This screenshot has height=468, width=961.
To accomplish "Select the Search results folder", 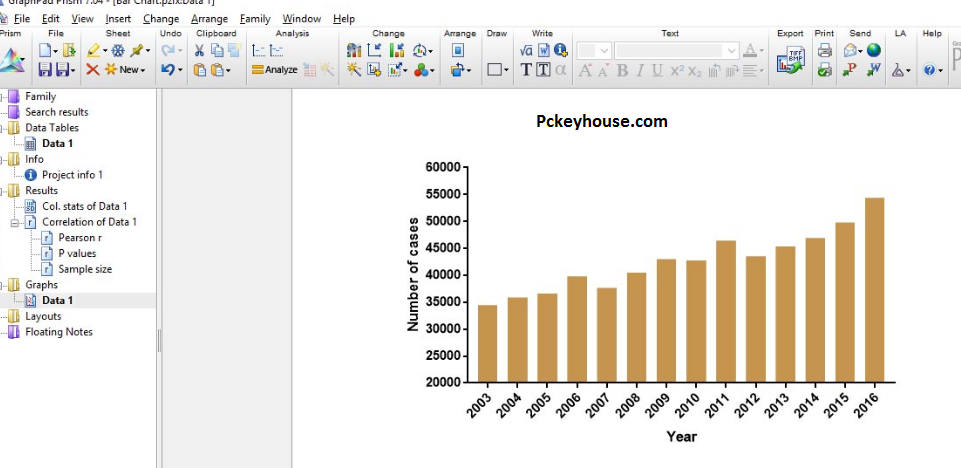I will tap(56, 112).
